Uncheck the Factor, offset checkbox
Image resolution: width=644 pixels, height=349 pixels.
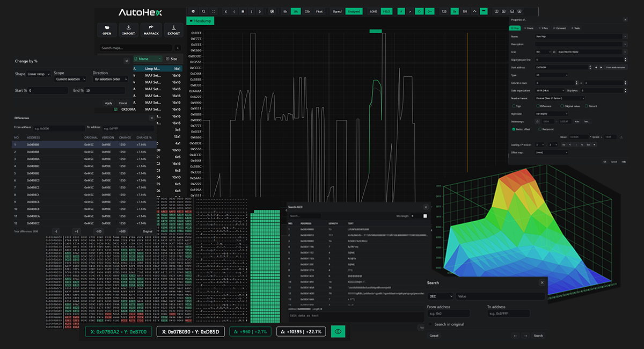tap(514, 129)
